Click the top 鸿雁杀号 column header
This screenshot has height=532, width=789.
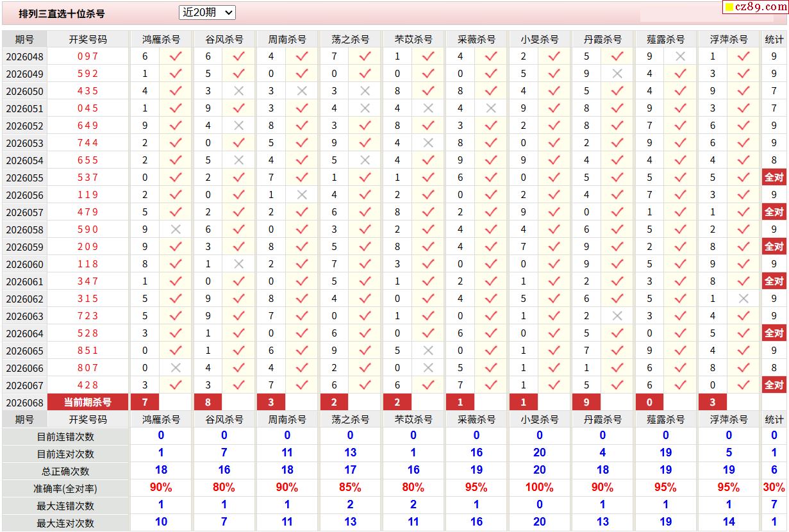pos(161,39)
